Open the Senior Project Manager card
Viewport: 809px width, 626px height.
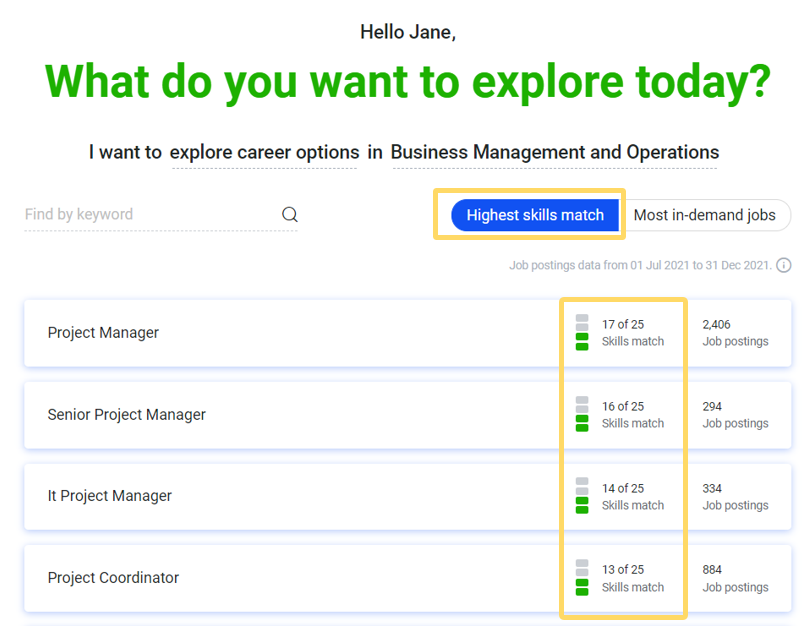coord(408,415)
